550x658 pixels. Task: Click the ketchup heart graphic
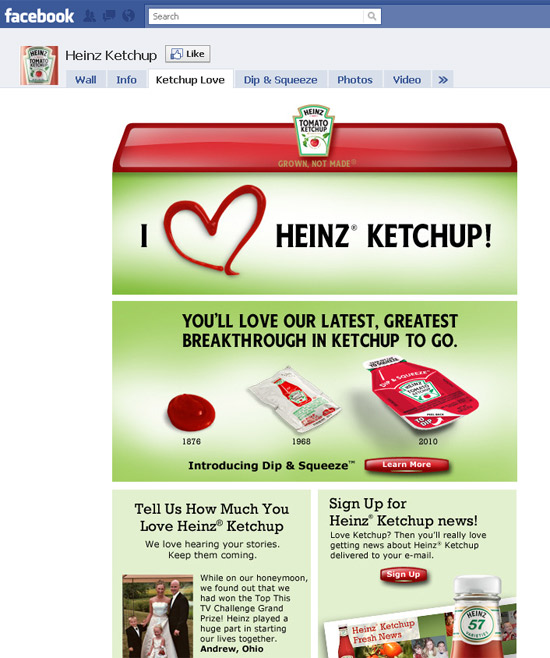click(214, 230)
